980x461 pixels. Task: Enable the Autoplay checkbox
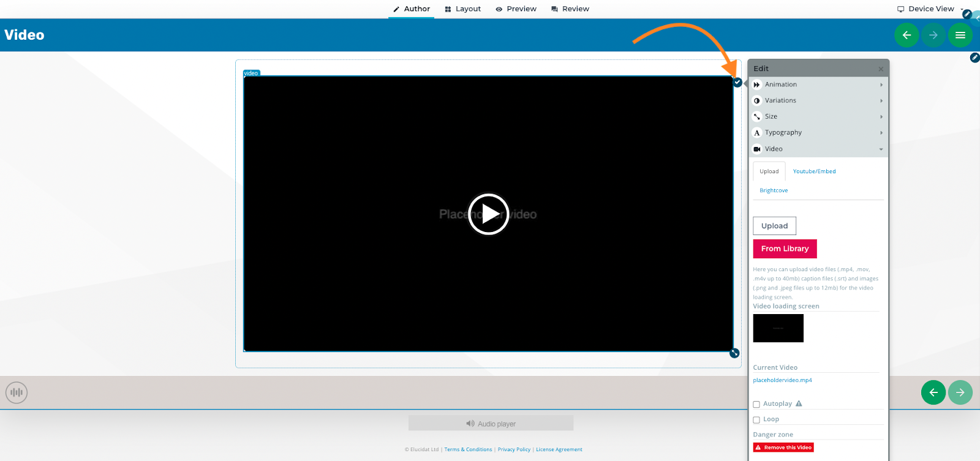pyautogui.click(x=756, y=404)
